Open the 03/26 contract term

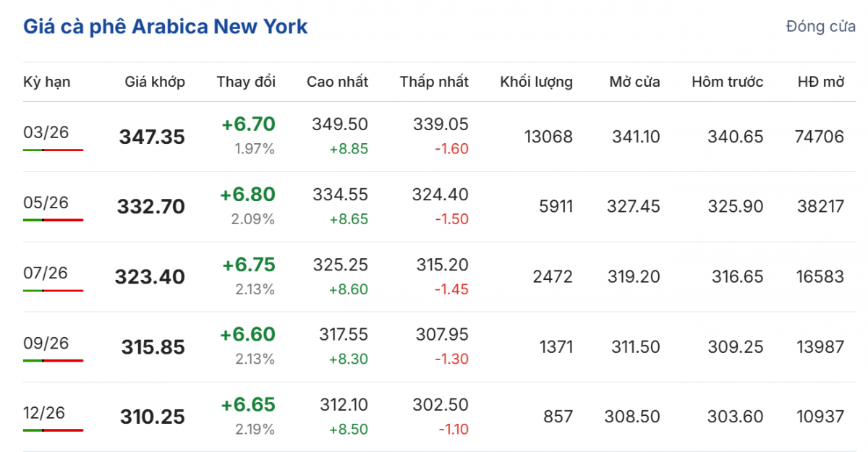coord(46,132)
